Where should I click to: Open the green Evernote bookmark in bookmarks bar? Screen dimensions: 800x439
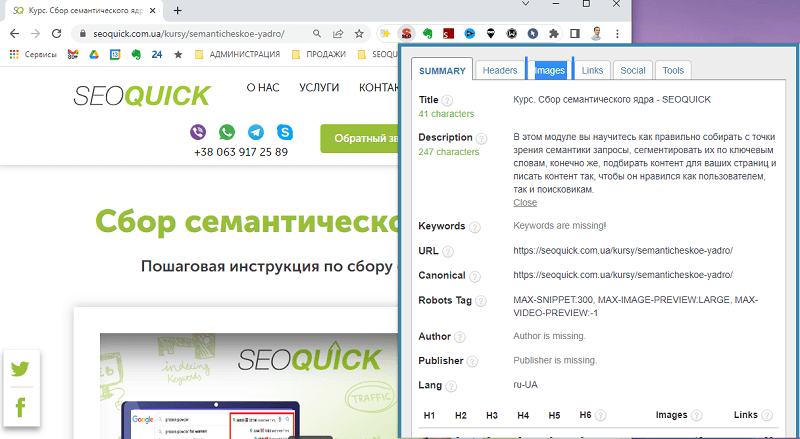coord(136,54)
